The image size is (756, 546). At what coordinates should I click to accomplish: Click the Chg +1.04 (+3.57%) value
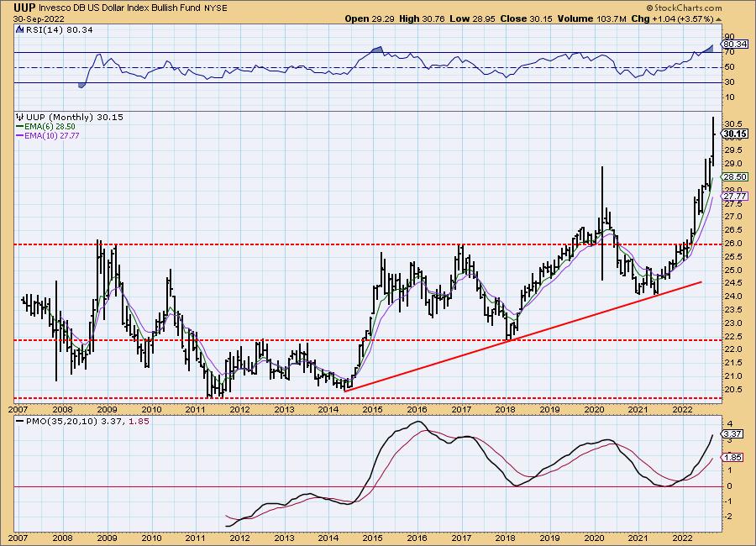[x=672, y=18]
